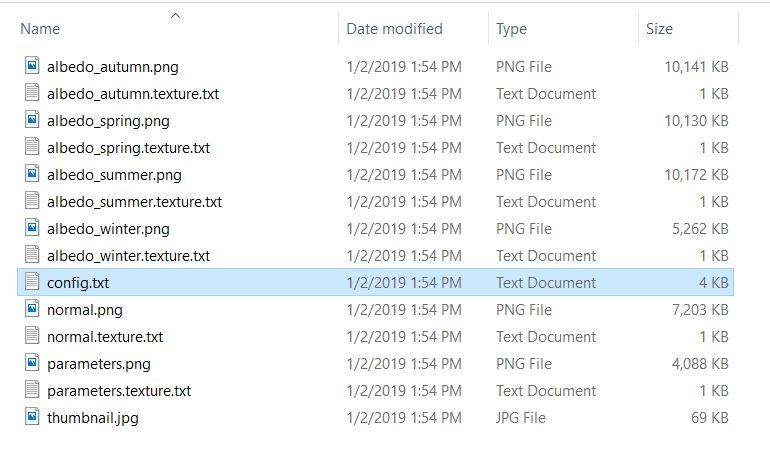The height and width of the screenshot is (472, 770).
Task: Click the albedo_winter.png image icon
Action: [31, 229]
